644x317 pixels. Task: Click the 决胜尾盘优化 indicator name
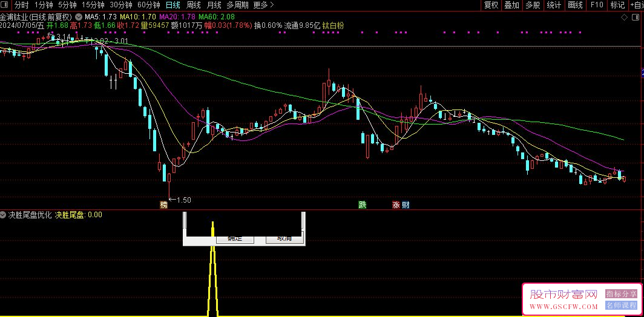tap(30, 215)
